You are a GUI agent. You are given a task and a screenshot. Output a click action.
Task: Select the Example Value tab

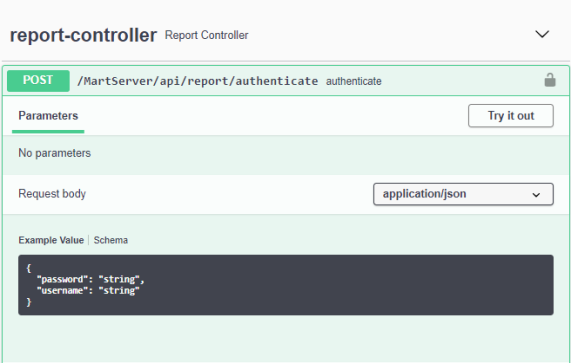pos(51,240)
